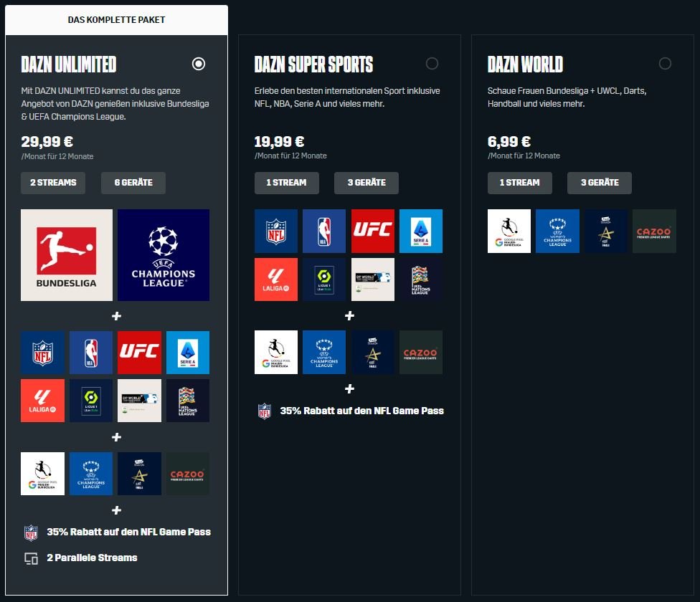Click the LaLiga icon under DAZN Unlimited
This screenshot has width=700, height=602.
point(42,401)
